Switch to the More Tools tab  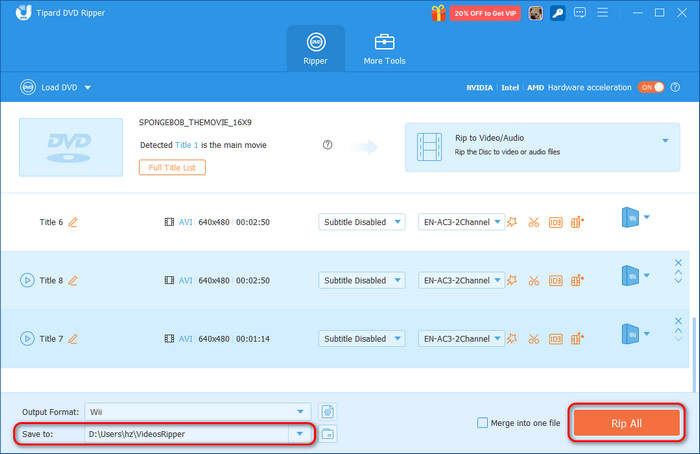[x=384, y=49]
